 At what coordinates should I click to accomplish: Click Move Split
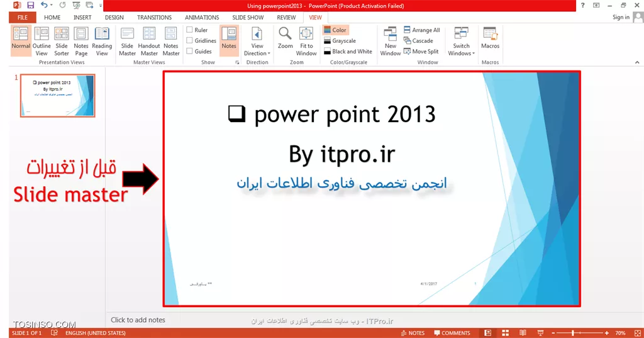pos(421,52)
